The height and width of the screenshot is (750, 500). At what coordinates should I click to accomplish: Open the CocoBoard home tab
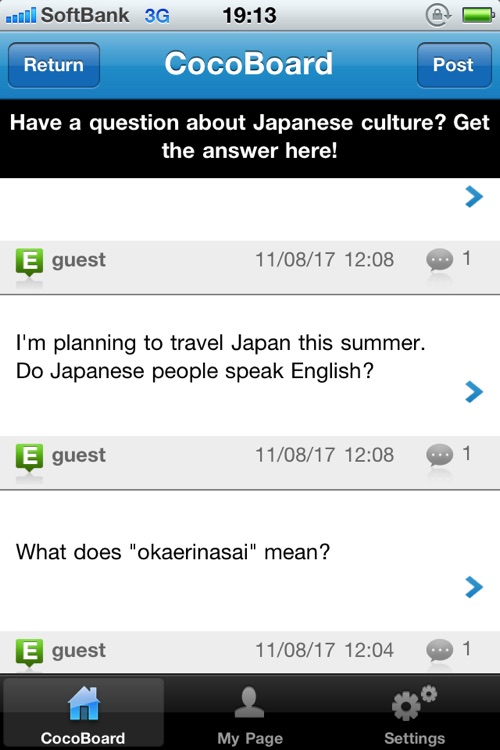83,714
